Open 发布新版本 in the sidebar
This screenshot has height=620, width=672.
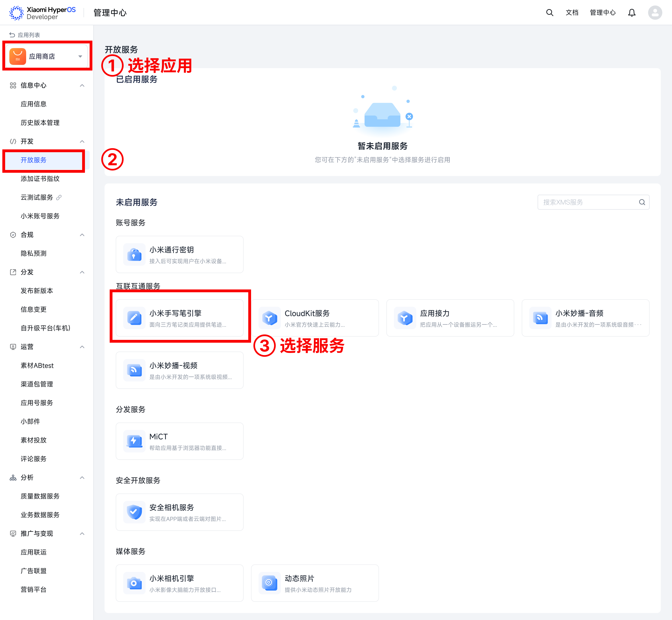pyautogui.click(x=37, y=291)
